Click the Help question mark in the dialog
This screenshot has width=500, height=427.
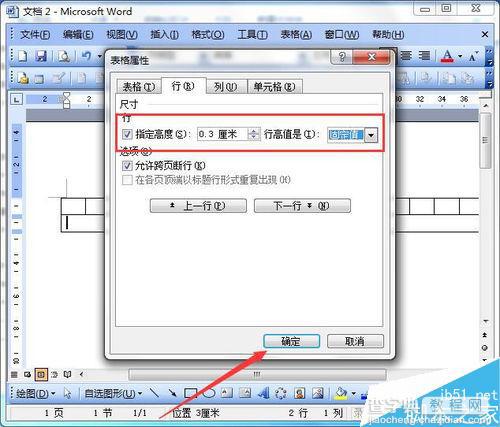point(342,57)
